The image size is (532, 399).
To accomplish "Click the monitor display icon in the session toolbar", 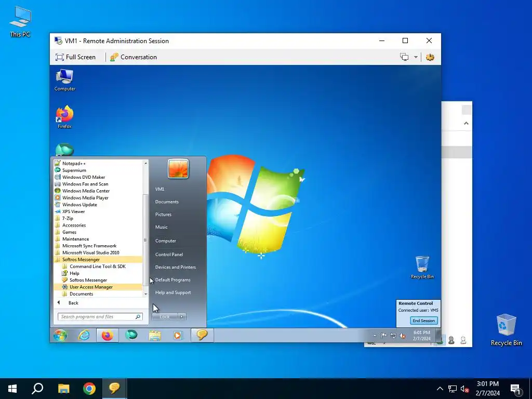I will point(404,57).
